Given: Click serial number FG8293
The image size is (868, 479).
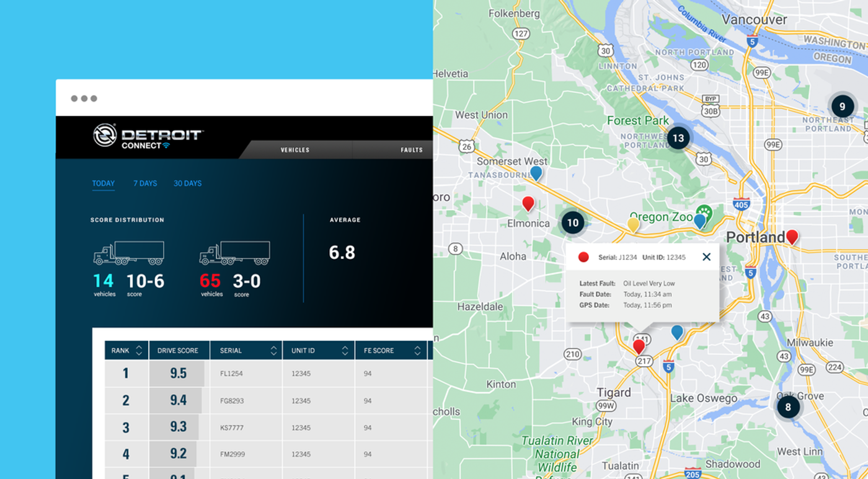Looking at the screenshot, I should [x=232, y=401].
